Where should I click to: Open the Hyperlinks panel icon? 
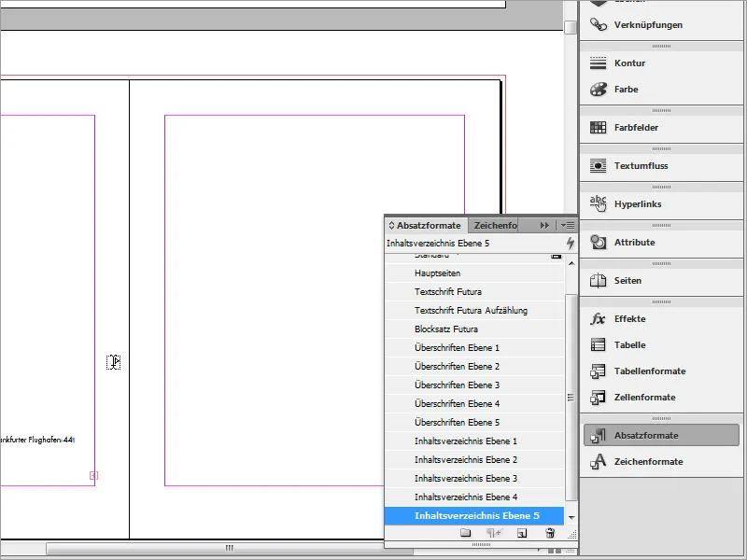[x=598, y=203]
